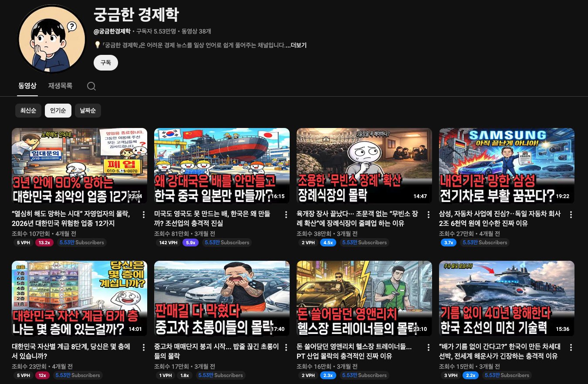This screenshot has width=588, height=384.
Task: Sort videos by 최신순
Action: tap(28, 111)
